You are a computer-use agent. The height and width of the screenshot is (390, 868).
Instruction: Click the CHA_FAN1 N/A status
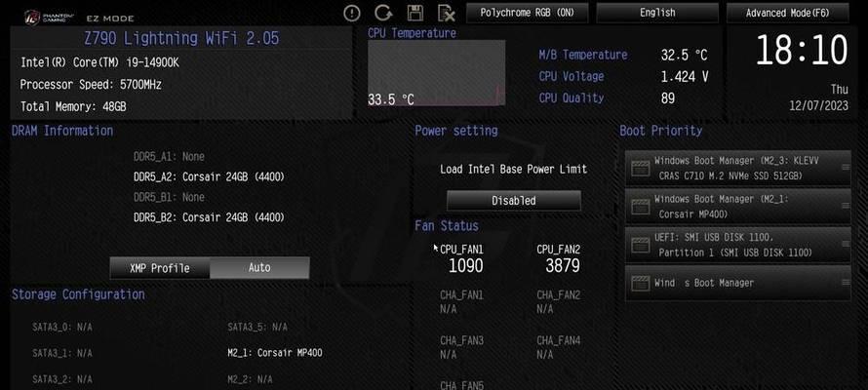449,309
